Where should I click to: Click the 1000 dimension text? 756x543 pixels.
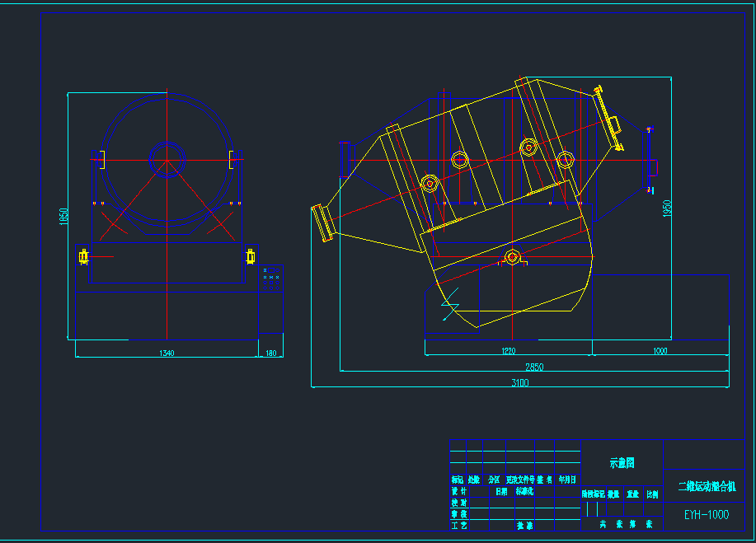[x=660, y=351]
